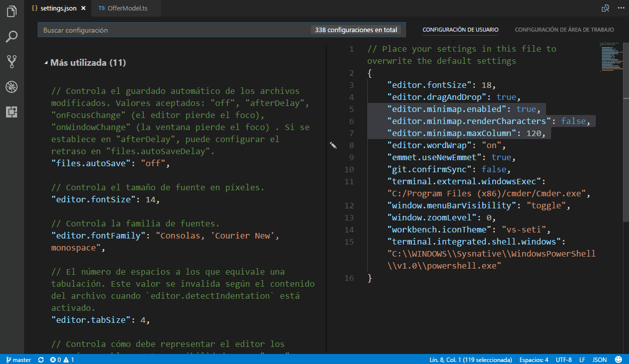Image resolution: width=629 pixels, height=364 pixels.
Task: Open problems panel via errors and warnings count
Action: (x=62, y=360)
